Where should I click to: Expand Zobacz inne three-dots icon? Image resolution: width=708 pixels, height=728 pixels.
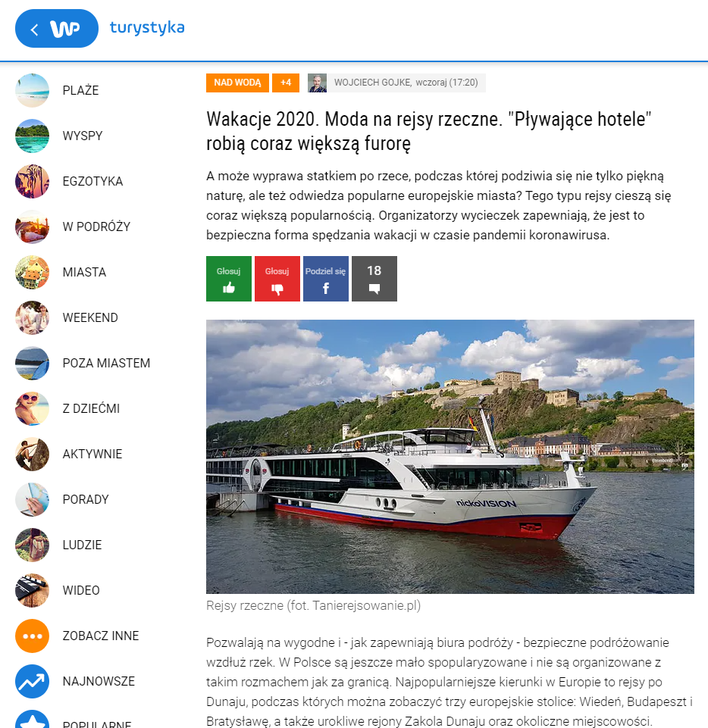coord(32,636)
